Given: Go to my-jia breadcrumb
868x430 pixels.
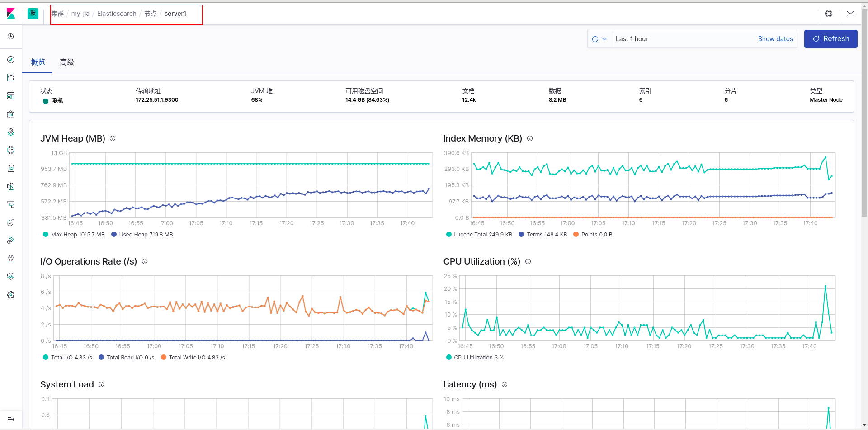Looking at the screenshot, I should point(80,14).
